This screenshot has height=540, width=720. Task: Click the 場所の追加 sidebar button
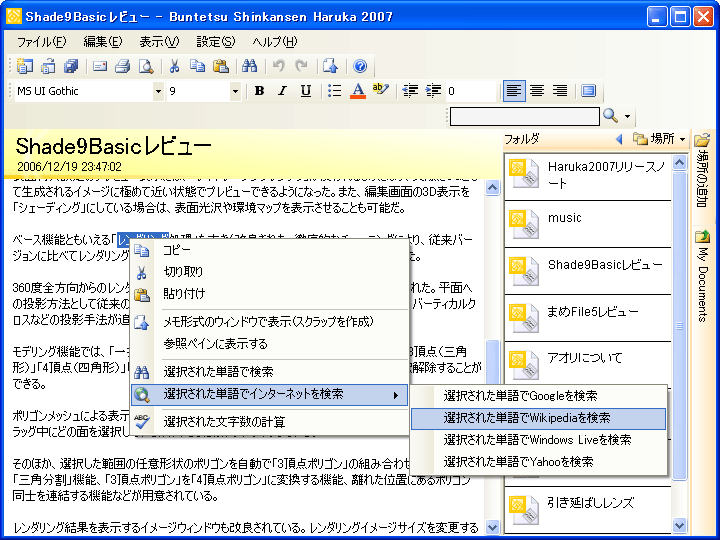point(702,169)
